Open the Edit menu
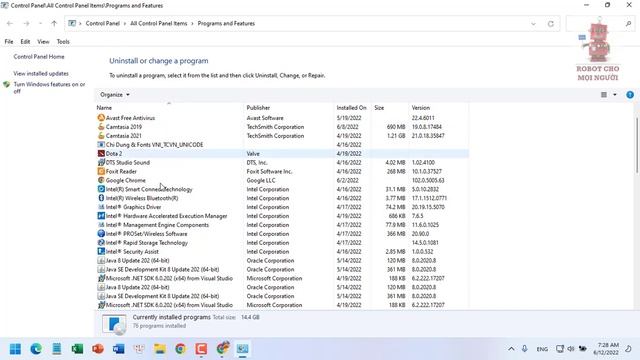The height and width of the screenshot is (360, 640). point(25,42)
